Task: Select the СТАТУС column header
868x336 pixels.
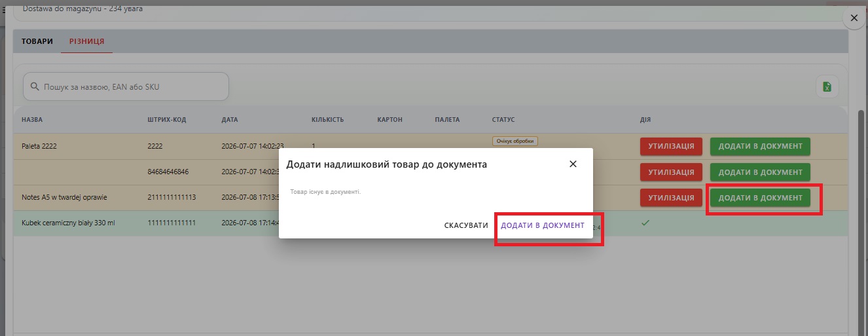Action: pyautogui.click(x=503, y=120)
